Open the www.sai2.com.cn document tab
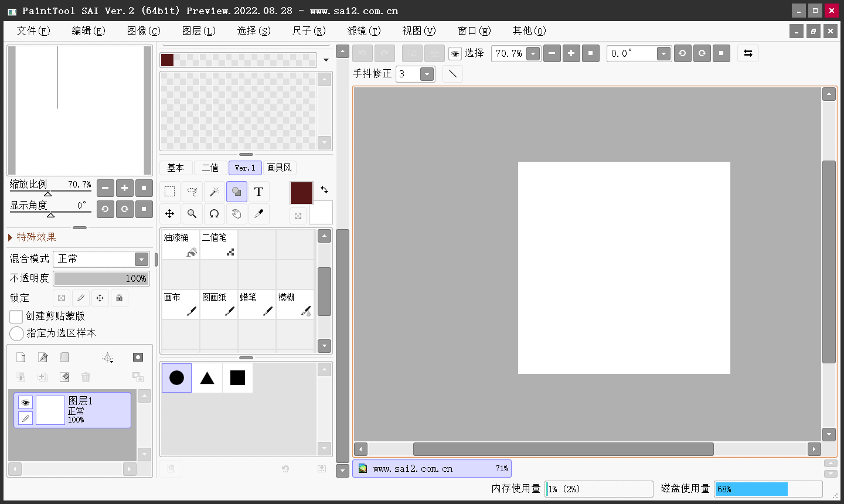 pos(432,469)
